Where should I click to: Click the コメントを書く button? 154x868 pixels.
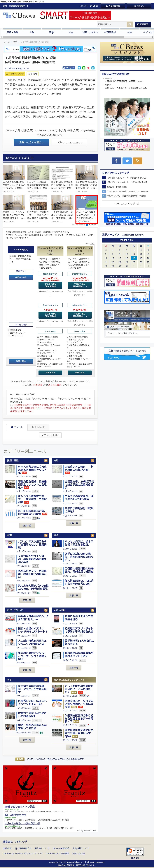[50, 435]
